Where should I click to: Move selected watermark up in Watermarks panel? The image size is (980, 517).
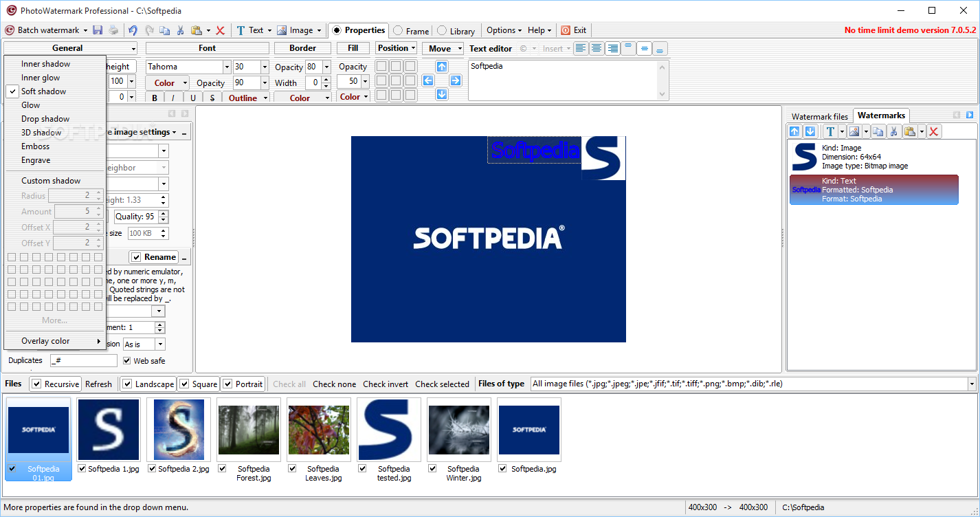coord(795,131)
